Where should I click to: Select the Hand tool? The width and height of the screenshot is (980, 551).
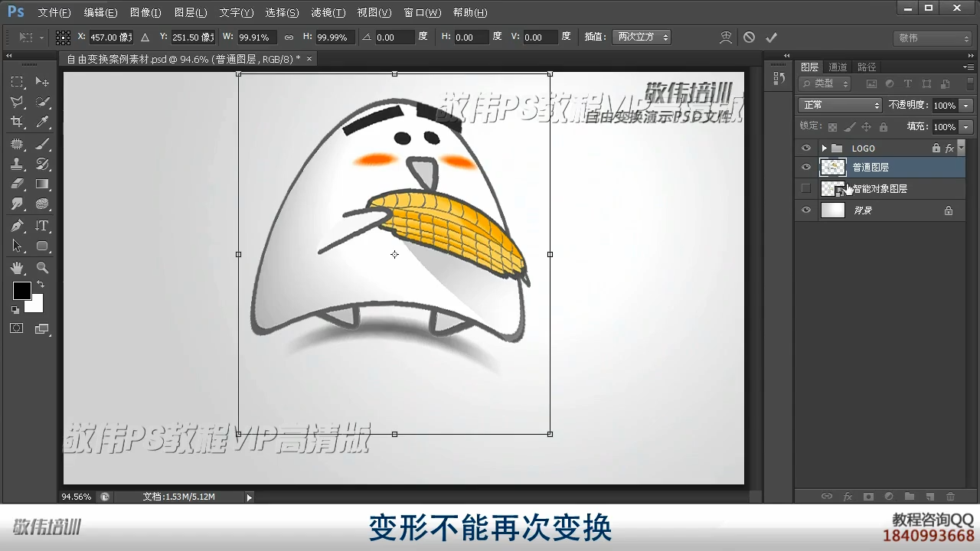pos(17,268)
